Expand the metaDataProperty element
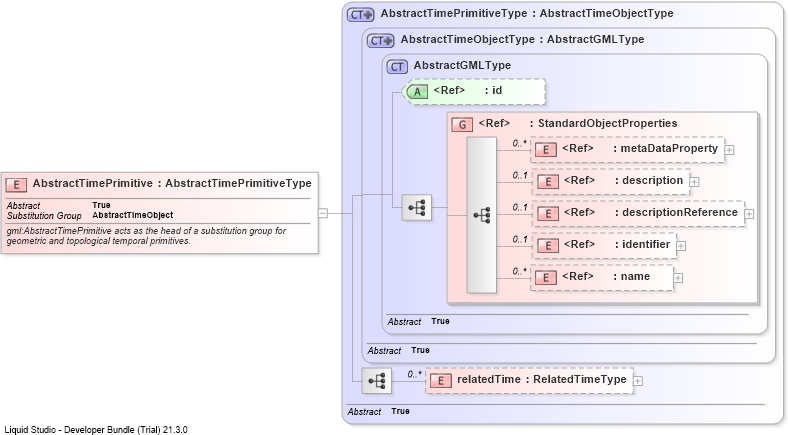This screenshot has width=788, height=435. (x=729, y=150)
